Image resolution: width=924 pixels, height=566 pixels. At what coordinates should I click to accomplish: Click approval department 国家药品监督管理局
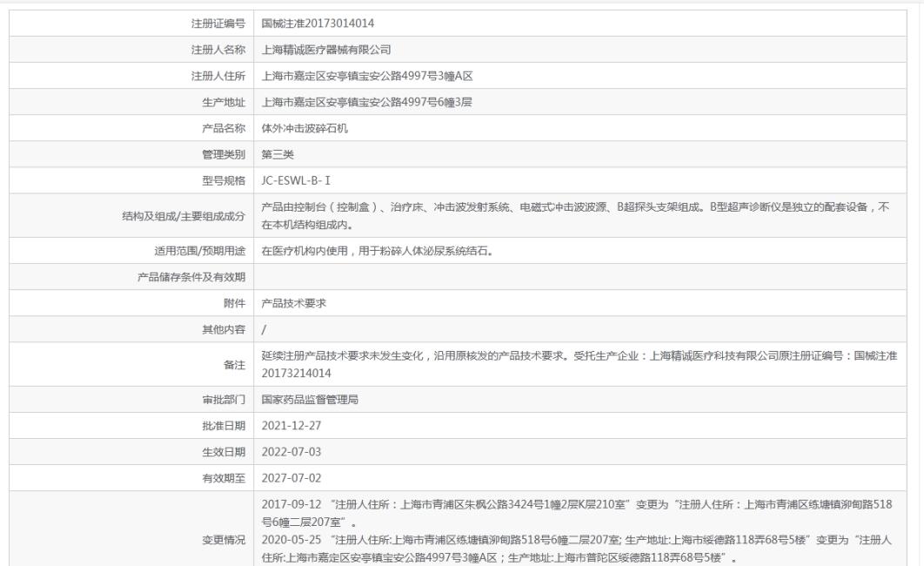coord(310,400)
